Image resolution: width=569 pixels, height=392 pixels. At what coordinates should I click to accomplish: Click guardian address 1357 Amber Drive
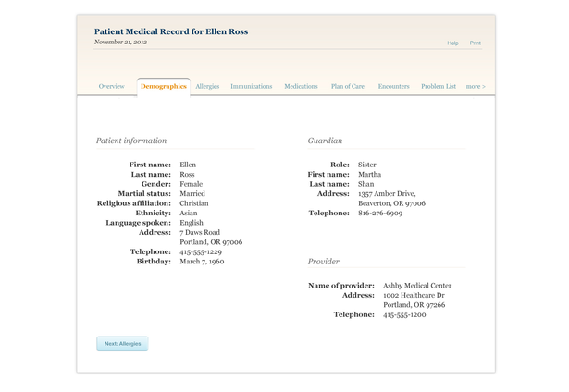387,193
